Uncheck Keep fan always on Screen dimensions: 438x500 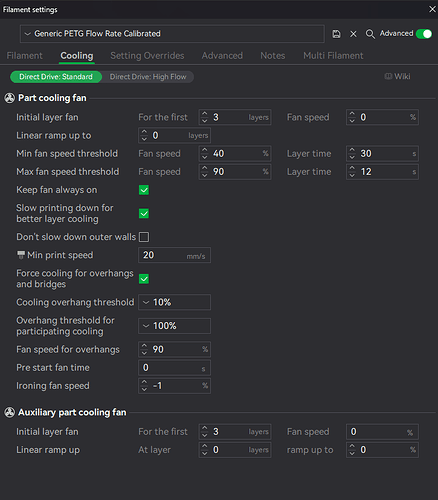coord(144,190)
